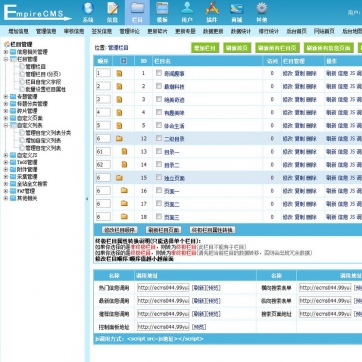The width and height of the screenshot is (362, 362).
Task: Tick the checkbox for 二级目录 (ID 12)
Action: click(159, 138)
